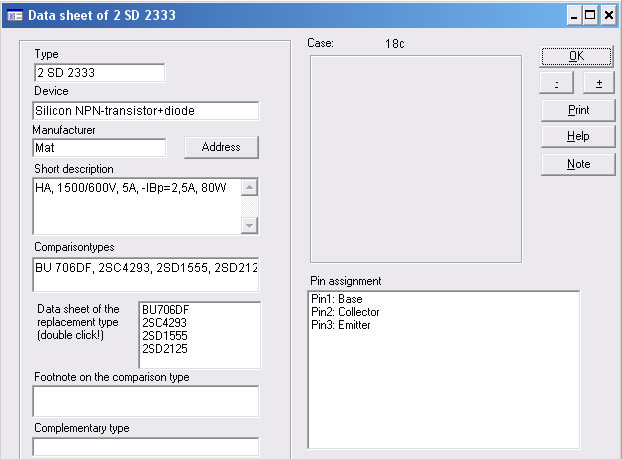Open Help for the data sheet
The height and width of the screenshot is (459, 622).
click(578, 136)
